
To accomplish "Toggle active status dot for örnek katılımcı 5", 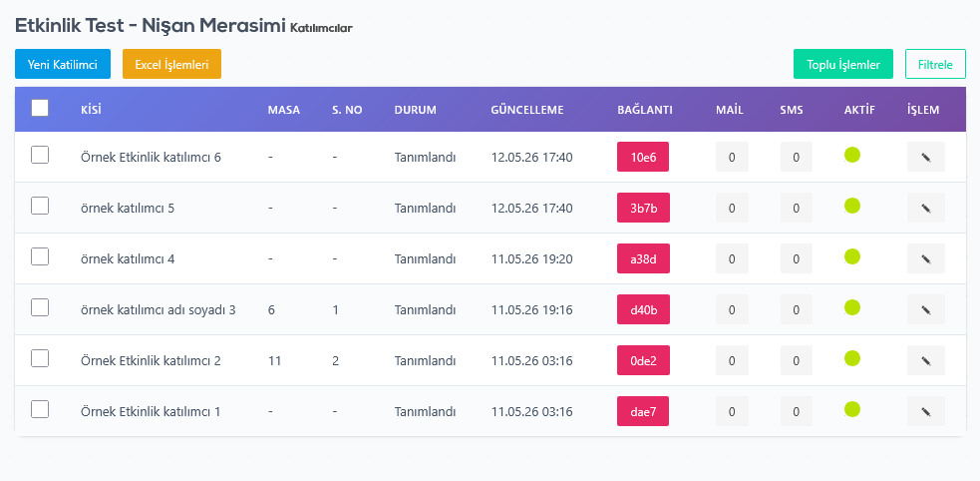I will pos(851,206).
